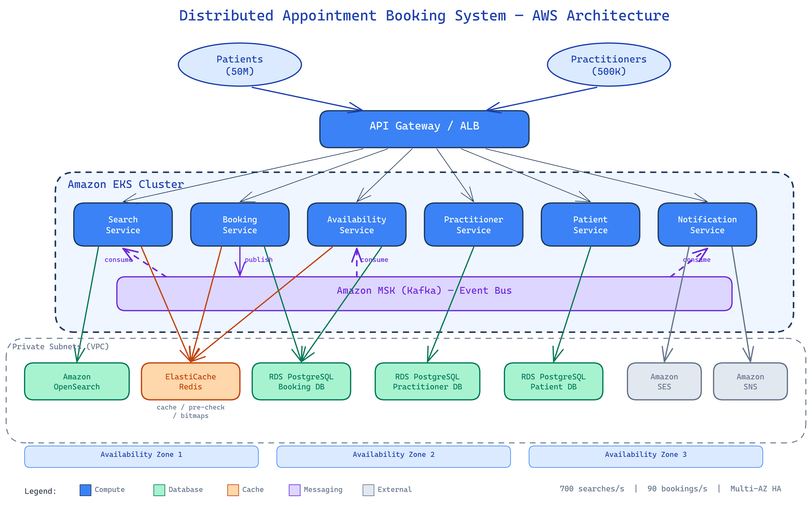Click the API Gateway / ALB box
The height and width of the screenshot is (505, 812).
click(424, 129)
